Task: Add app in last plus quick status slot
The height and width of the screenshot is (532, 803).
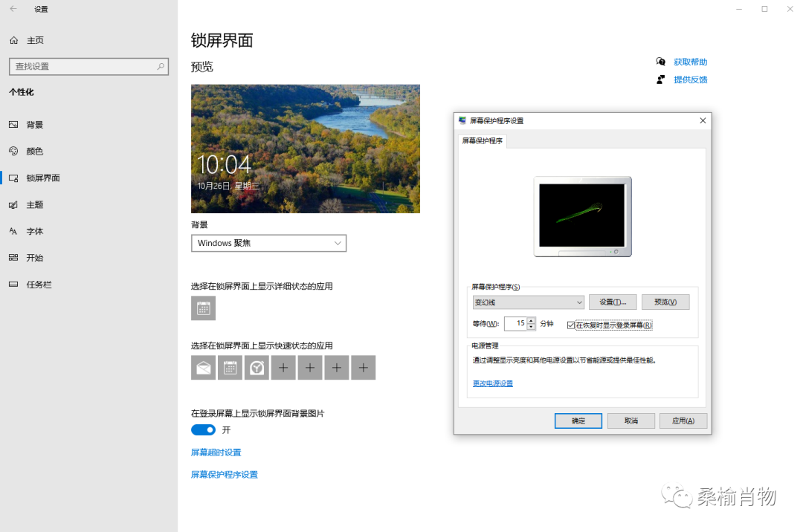Action: (x=363, y=367)
